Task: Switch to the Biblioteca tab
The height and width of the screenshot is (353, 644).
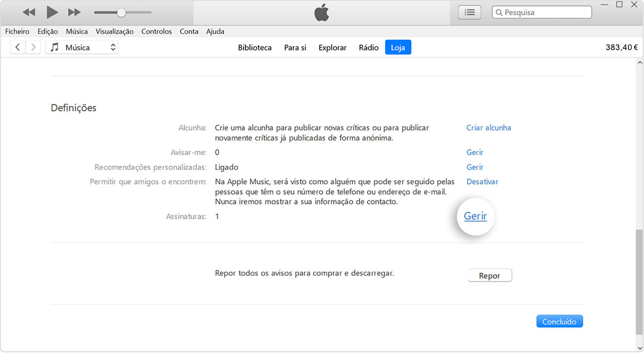Action: click(x=255, y=47)
